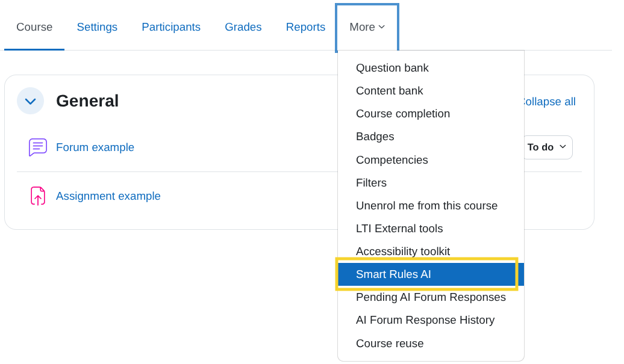Open the Badges page
This screenshot has height=364, width=624.
pos(375,137)
